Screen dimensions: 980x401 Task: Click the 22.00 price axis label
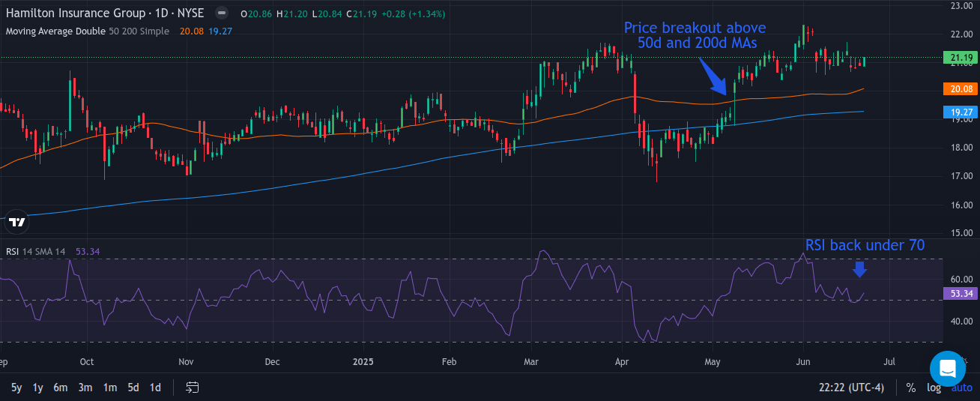(x=961, y=34)
